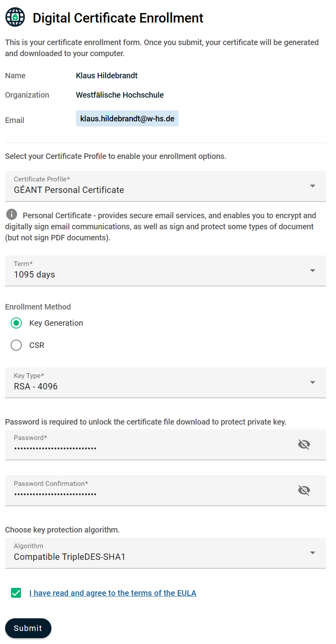This screenshot has width=336, height=644.
Task: Click the info icon beside Personal Certificate
Action: pyautogui.click(x=12, y=214)
